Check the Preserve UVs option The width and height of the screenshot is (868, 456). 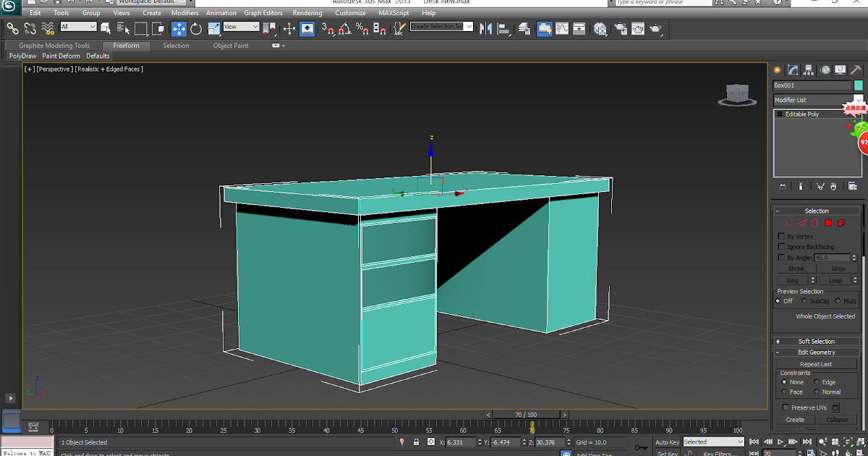pyautogui.click(x=786, y=408)
